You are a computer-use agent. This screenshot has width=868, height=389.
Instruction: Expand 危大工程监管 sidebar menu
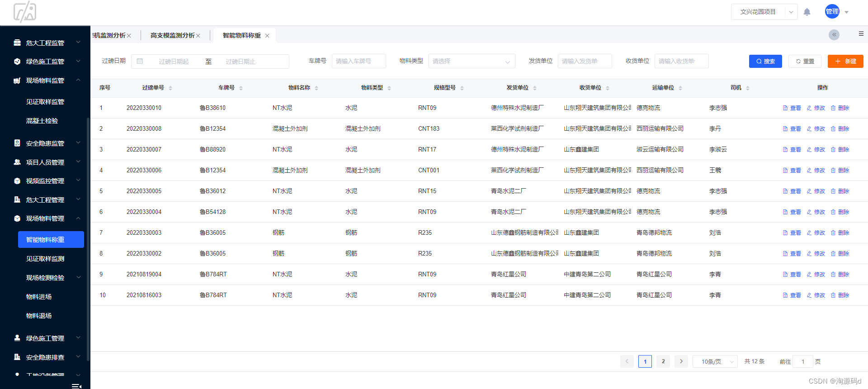pyautogui.click(x=45, y=43)
